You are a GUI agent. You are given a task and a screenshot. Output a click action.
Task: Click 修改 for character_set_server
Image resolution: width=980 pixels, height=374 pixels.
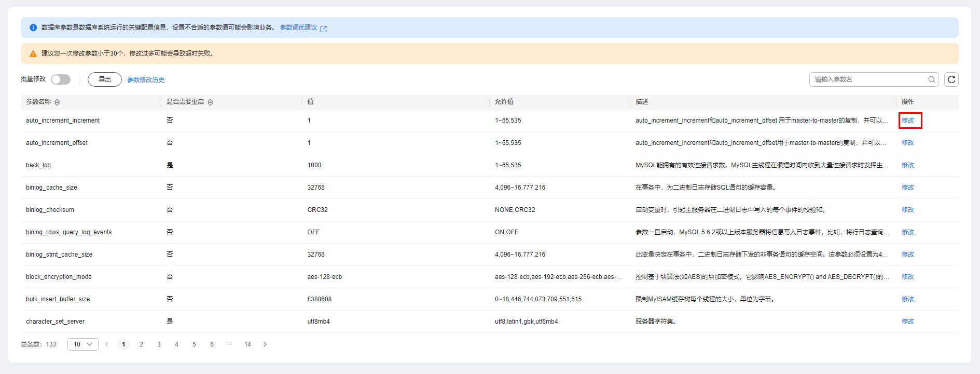pos(908,322)
